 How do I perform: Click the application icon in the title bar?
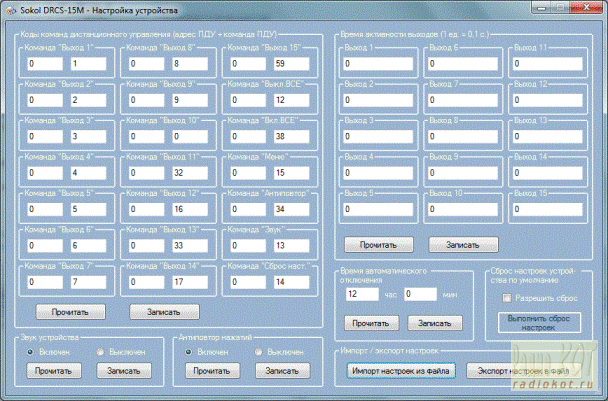pyautogui.click(x=9, y=8)
